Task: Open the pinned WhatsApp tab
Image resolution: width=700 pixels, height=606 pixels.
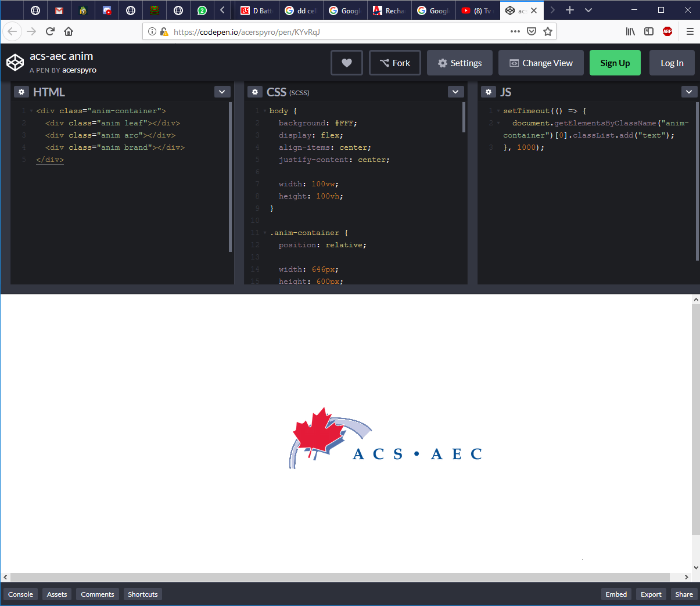Action: 202,10
